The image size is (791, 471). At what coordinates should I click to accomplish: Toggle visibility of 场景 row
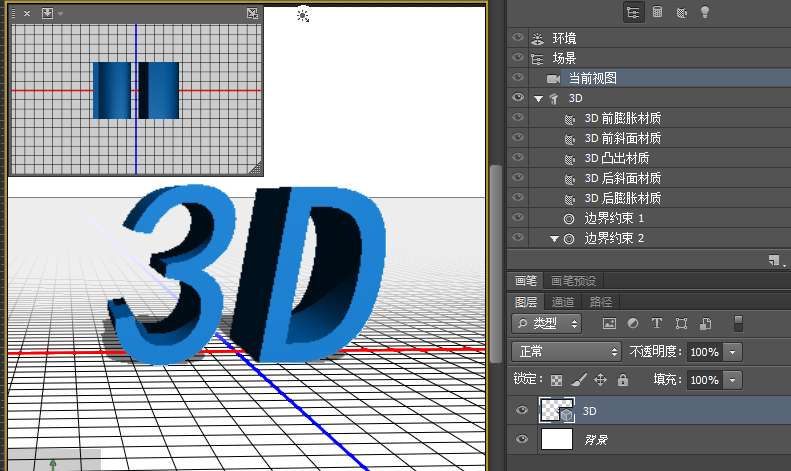[518, 57]
